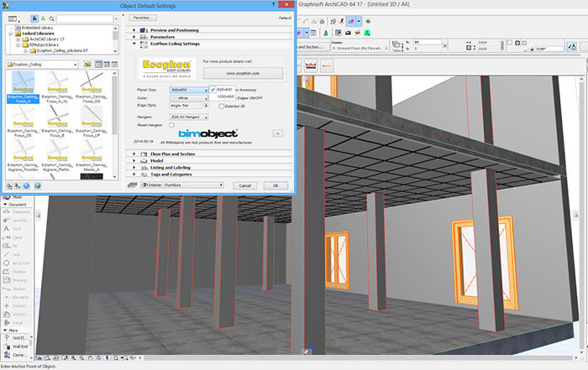Select checked 600x600 panel size option
Image resolution: width=588 pixels, height=370 pixels.
pos(222,90)
